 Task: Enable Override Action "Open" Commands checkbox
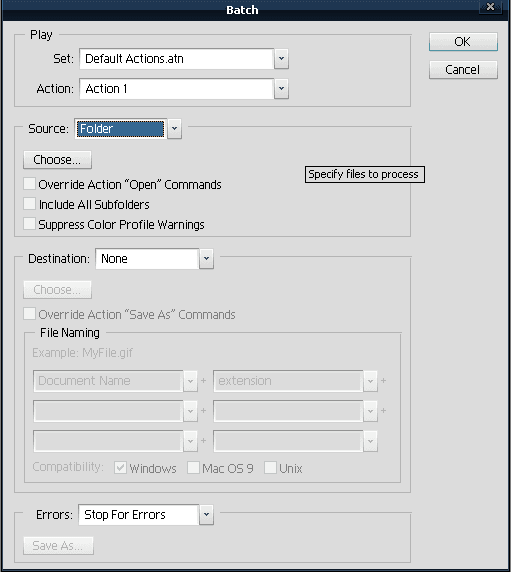click(29, 184)
